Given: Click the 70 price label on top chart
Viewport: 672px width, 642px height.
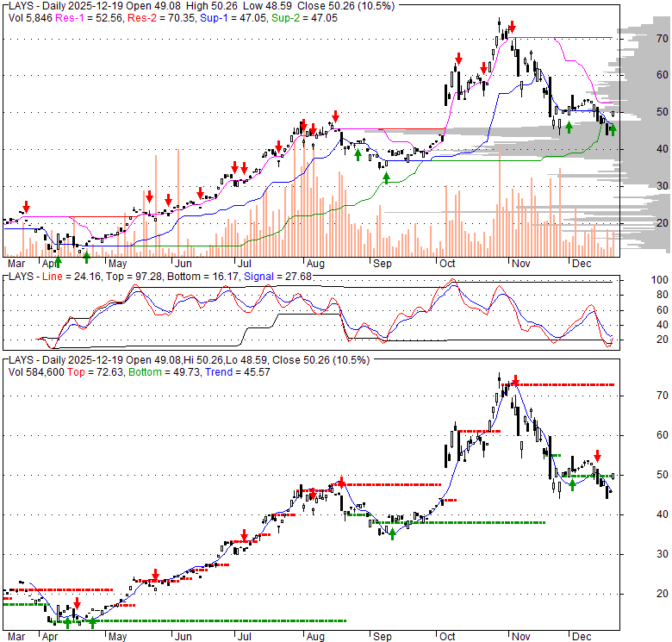Looking at the screenshot, I should click(x=663, y=39).
